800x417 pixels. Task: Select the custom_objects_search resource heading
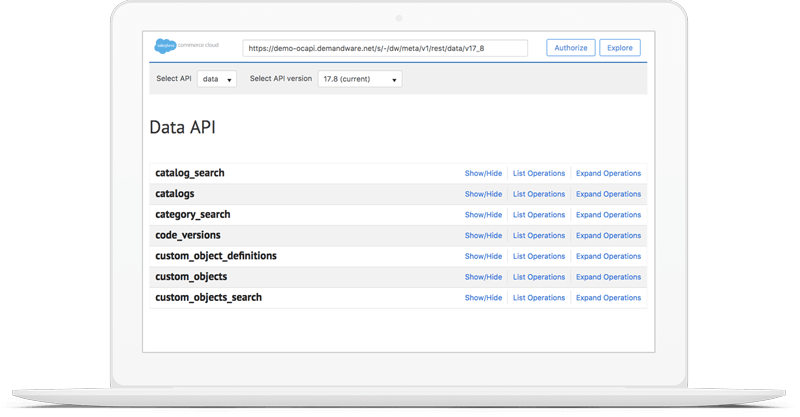point(209,298)
